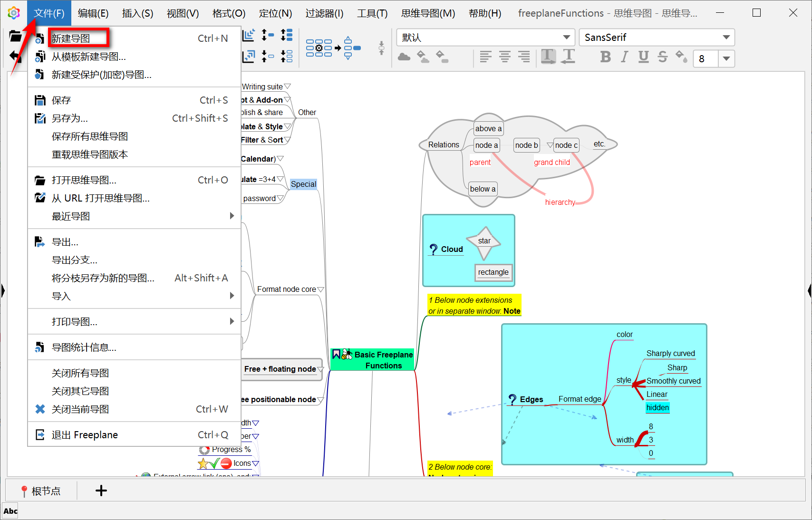Choose 关闭当前导图 menu entry
Viewport: 812px width, 520px height.
click(x=135, y=409)
